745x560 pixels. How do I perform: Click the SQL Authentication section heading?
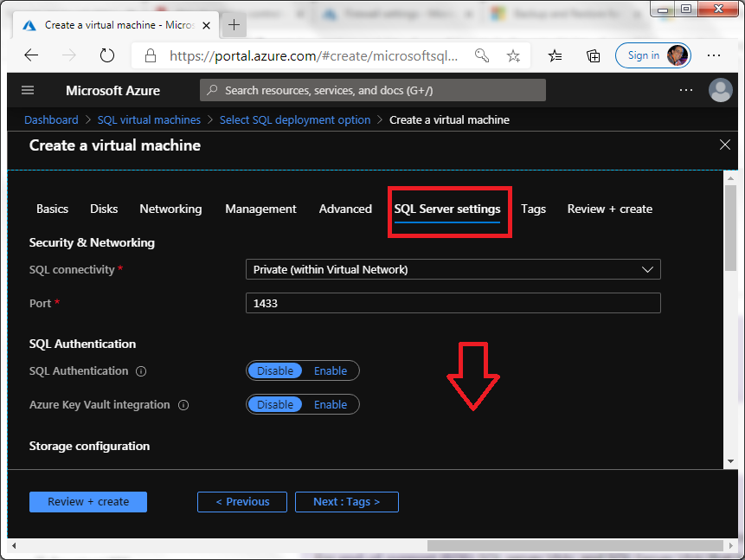(x=82, y=344)
